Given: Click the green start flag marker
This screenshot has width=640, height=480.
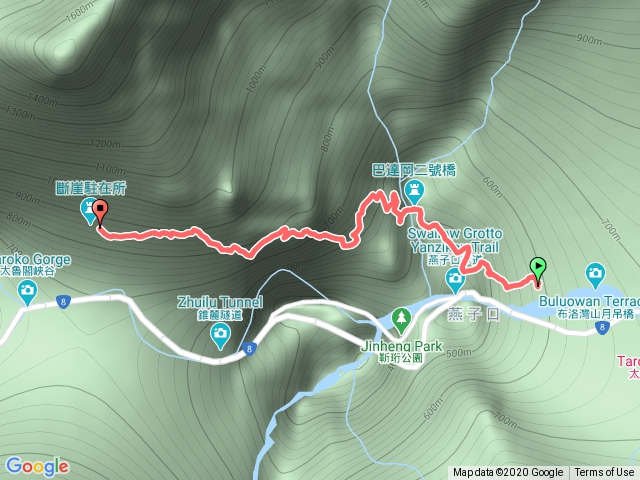Looking at the screenshot, I should [x=538, y=271].
